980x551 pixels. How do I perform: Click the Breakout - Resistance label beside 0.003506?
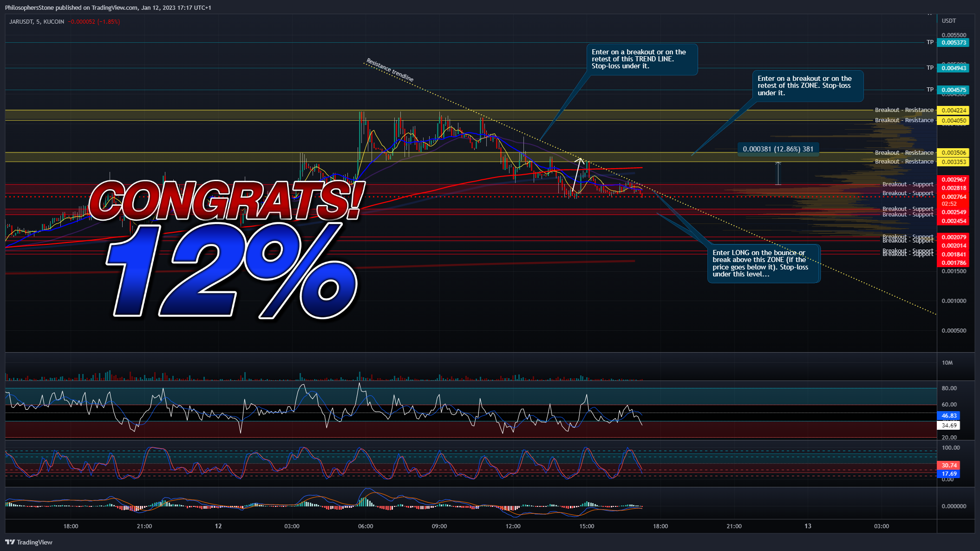point(904,153)
